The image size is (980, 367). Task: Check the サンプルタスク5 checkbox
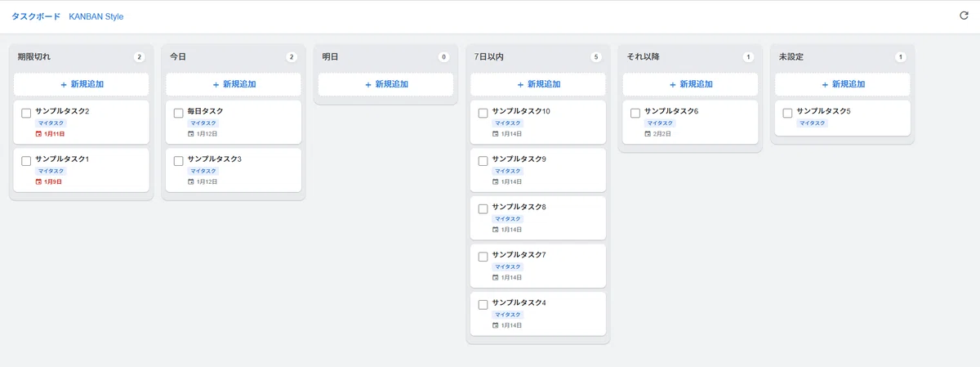click(x=787, y=113)
